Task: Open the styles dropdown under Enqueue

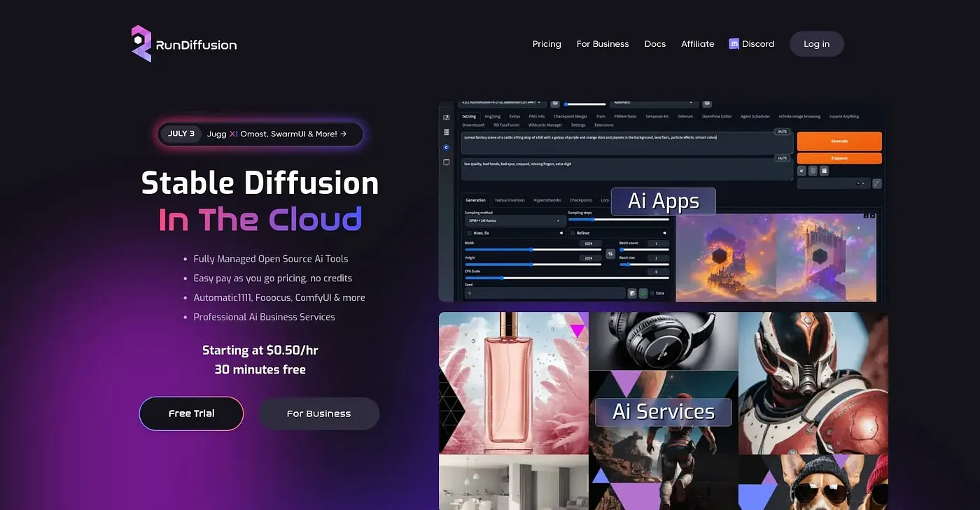Action: coord(833,183)
